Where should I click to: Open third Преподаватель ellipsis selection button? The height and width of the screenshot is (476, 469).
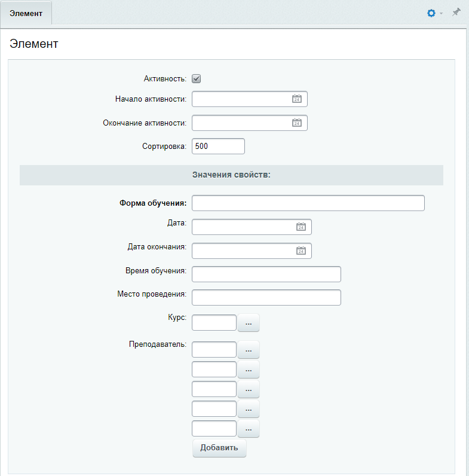[249, 389]
